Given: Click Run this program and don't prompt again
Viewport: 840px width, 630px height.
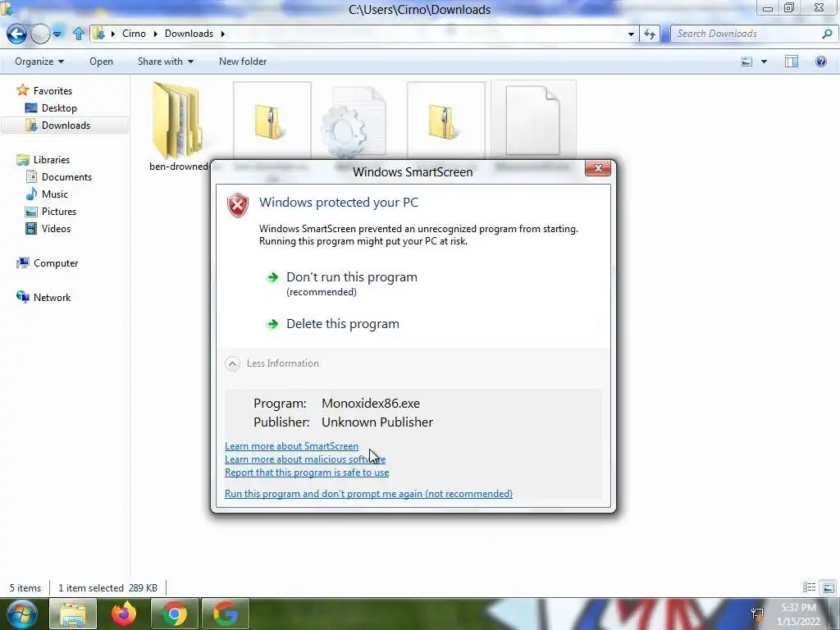Looking at the screenshot, I should [x=368, y=493].
